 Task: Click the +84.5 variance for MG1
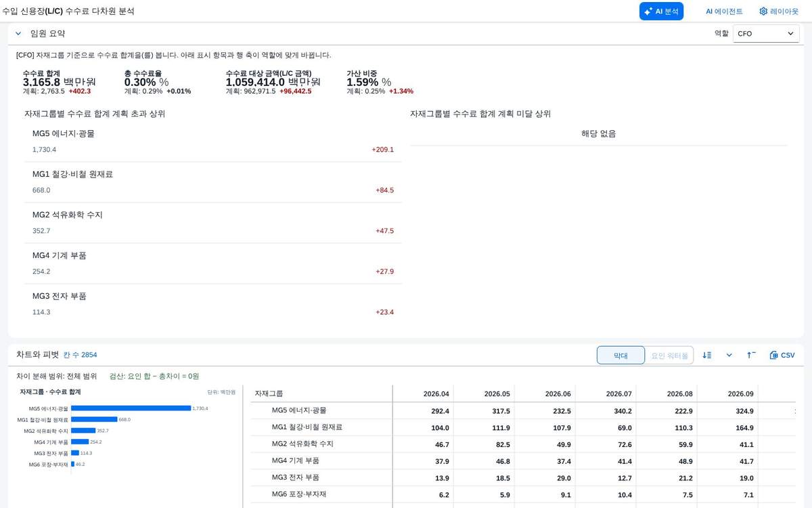click(x=384, y=190)
